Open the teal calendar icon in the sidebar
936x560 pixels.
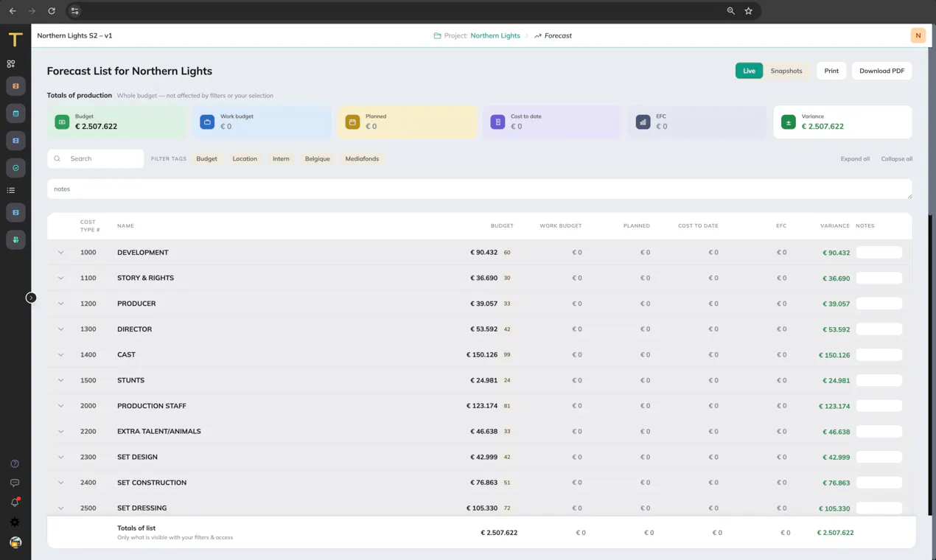pyautogui.click(x=15, y=113)
